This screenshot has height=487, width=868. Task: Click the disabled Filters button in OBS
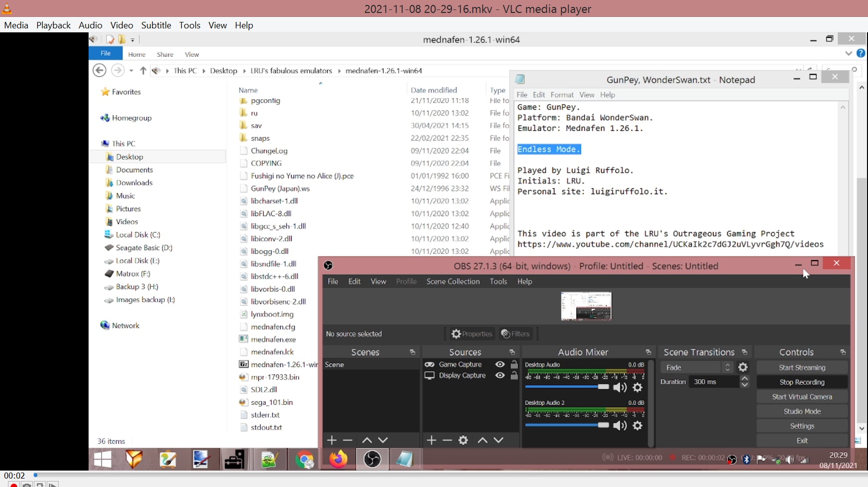515,334
